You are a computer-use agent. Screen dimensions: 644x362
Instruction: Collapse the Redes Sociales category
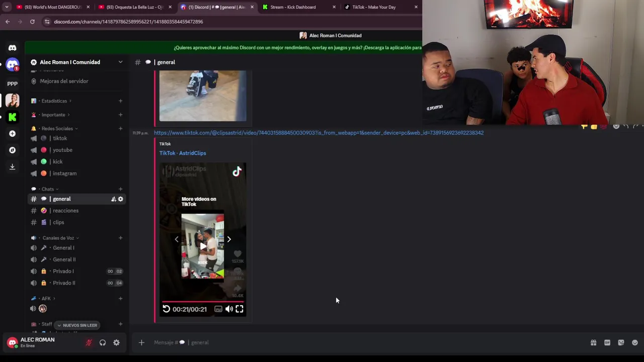coord(57,129)
